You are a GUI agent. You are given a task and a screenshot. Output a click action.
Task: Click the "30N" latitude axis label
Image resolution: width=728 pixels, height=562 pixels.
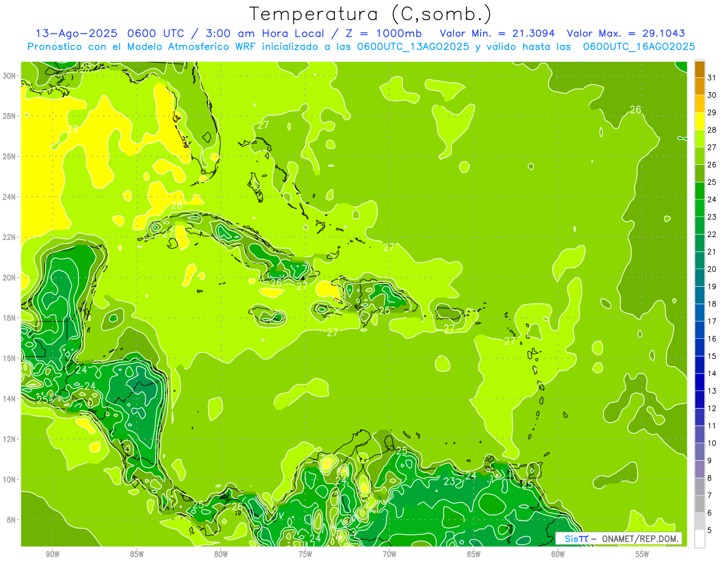pos(10,75)
